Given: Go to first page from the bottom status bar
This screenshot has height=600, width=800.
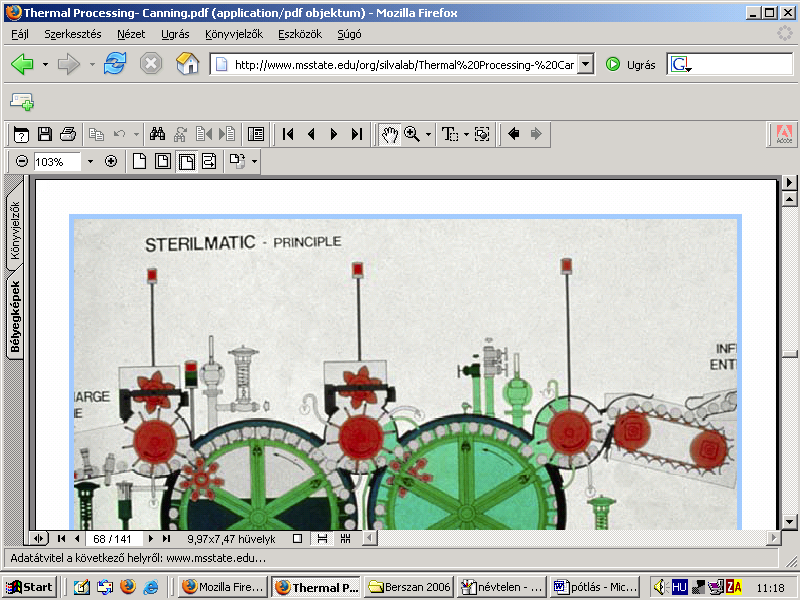Looking at the screenshot, I should tap(61, 538).
